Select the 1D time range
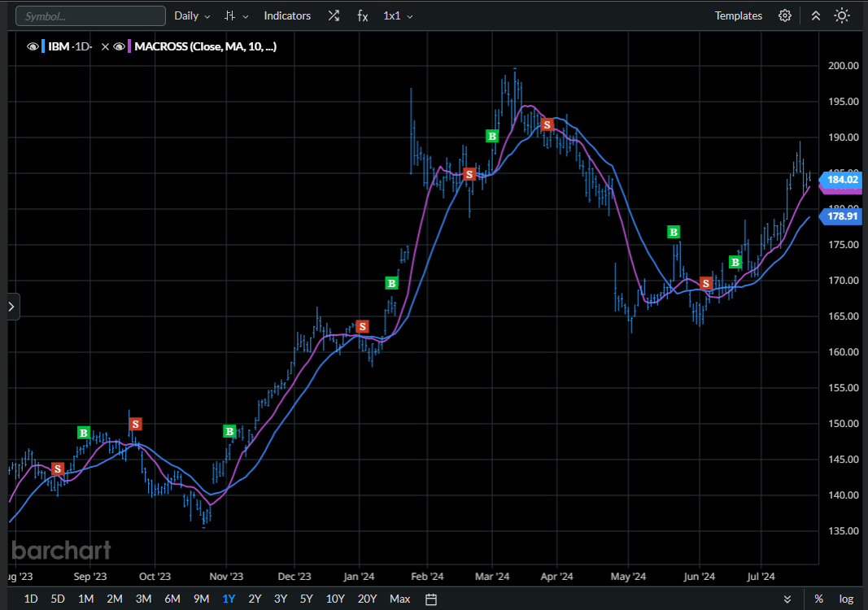Image resolution: width=868 pixels, height=610 pixels. click(31, 599)
